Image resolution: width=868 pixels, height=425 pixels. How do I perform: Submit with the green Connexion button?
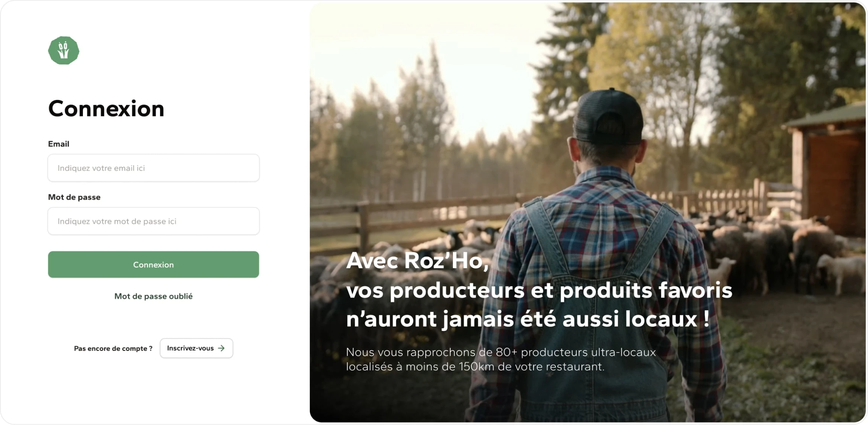coord(153,264)
